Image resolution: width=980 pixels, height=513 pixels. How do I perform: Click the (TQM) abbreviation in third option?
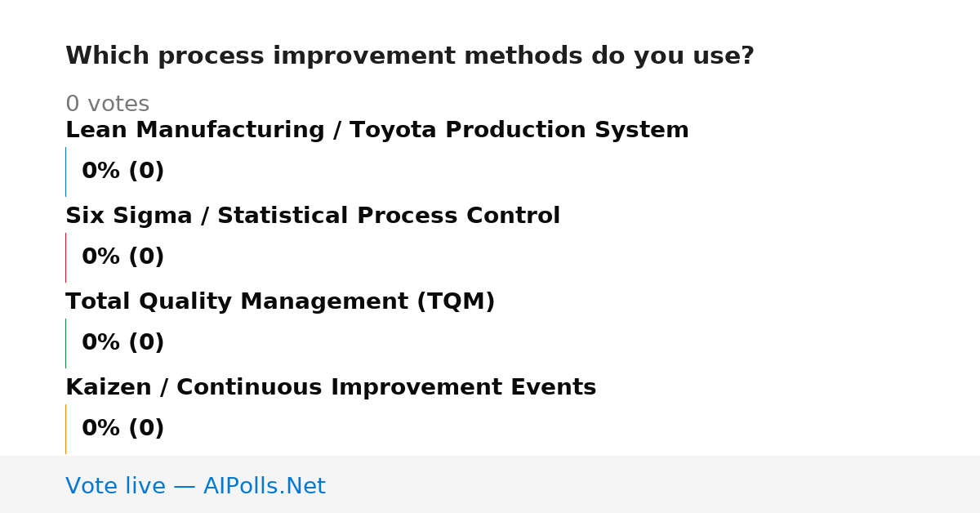click(456, 302)
